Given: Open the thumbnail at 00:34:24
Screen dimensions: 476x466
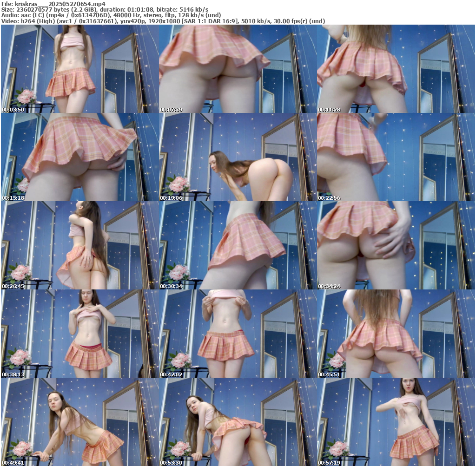Looking at the screenshot, I should (396, 245).
